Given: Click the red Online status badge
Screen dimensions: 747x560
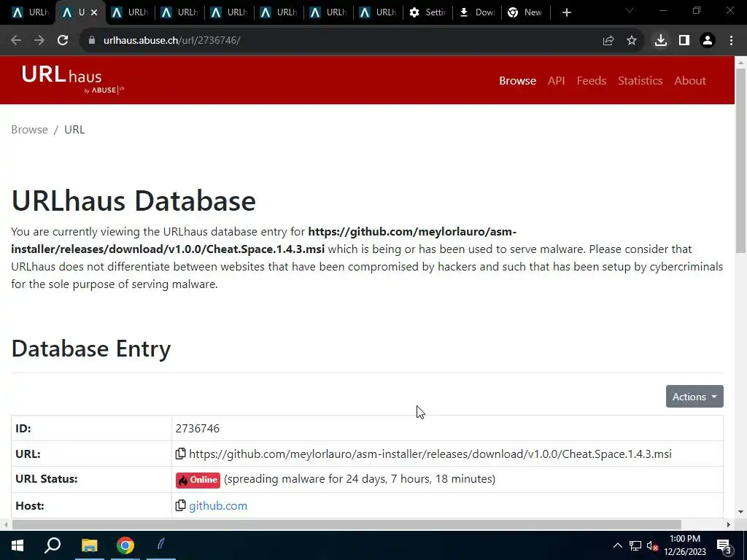Looking at the screenshot, I should (198, 480).
